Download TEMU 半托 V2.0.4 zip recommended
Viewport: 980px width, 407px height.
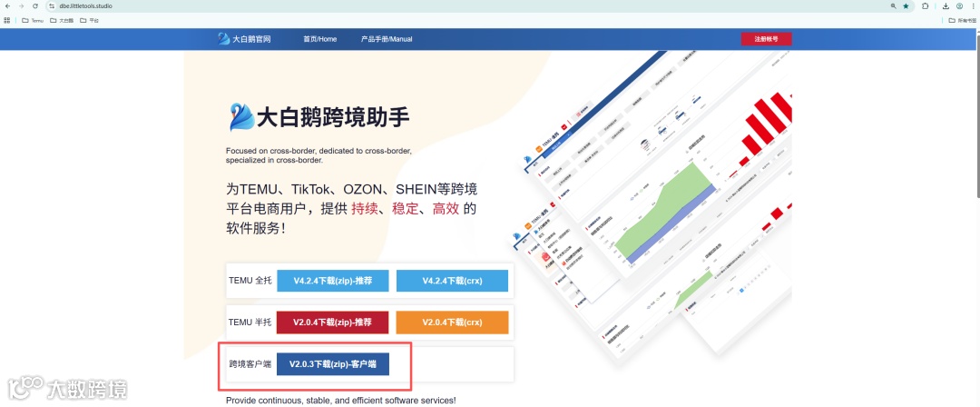pos(332,323)
